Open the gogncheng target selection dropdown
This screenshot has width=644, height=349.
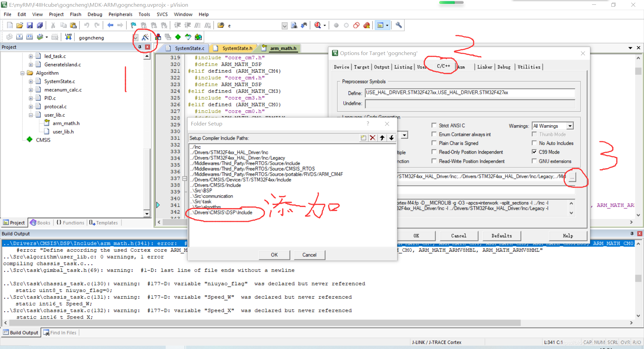(136, 38)
